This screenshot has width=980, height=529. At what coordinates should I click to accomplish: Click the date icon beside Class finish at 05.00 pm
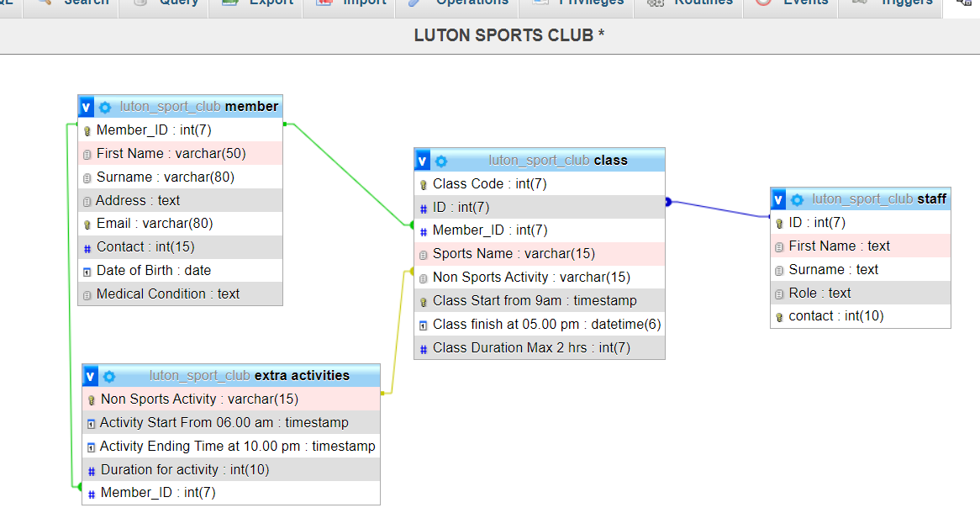[424, 325]
